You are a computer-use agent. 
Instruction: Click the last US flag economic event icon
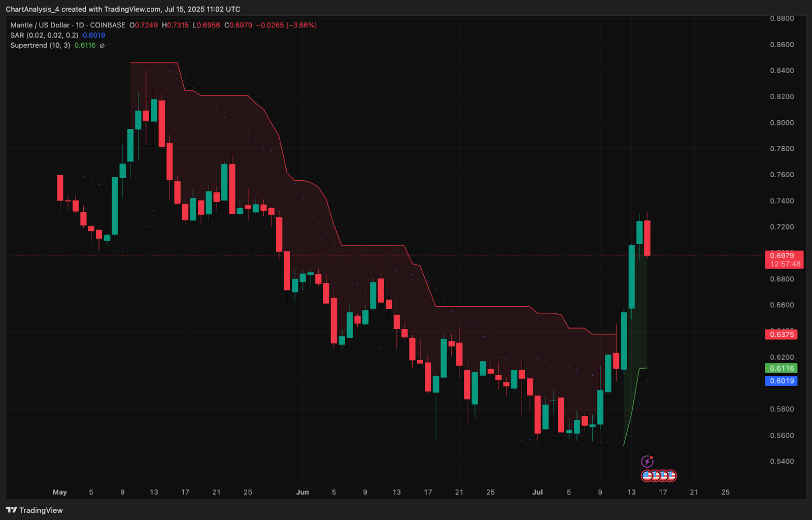pos(671,476)
